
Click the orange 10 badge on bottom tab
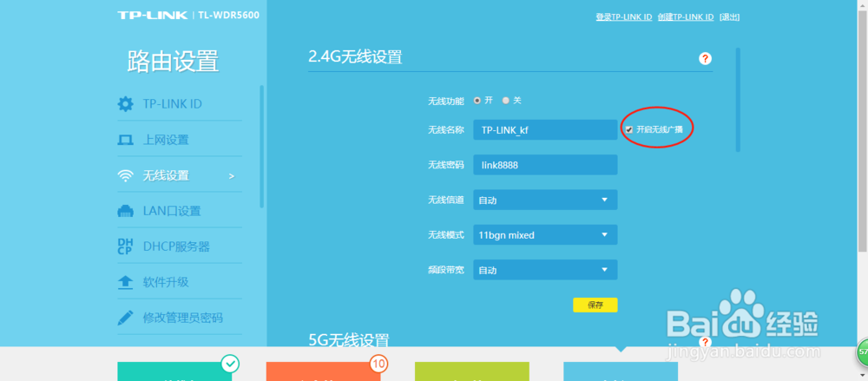coord(378,364)
